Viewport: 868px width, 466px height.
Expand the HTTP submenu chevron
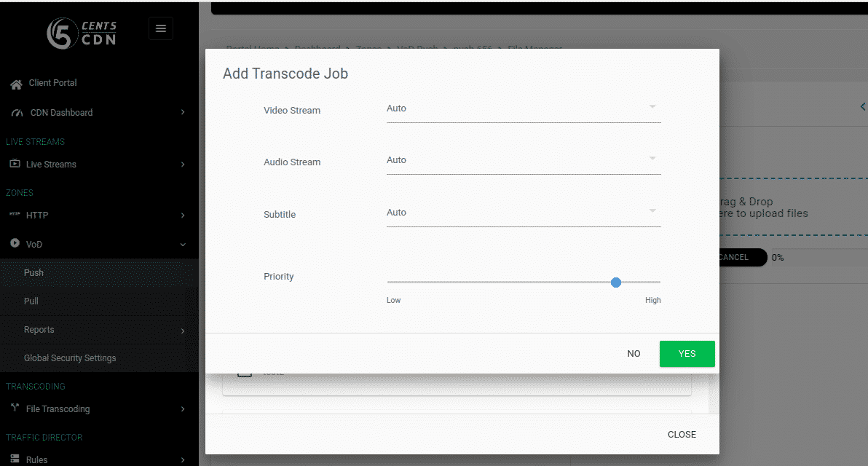pos(183,216)
